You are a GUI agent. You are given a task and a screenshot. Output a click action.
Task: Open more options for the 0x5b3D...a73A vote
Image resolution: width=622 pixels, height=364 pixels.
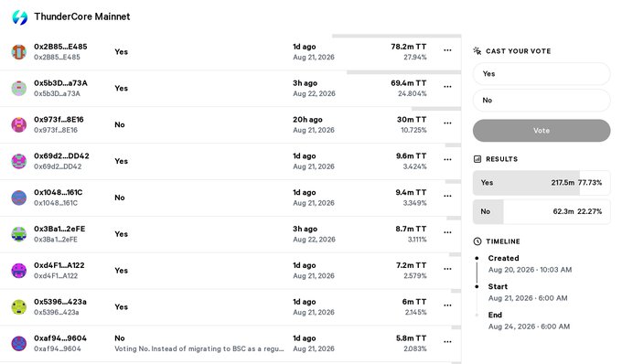coord(447,87)
